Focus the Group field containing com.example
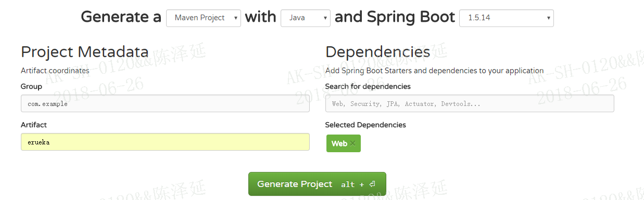The height and width of the screenshot is (200, 644). pyautogui.click(x=165, y=103)
